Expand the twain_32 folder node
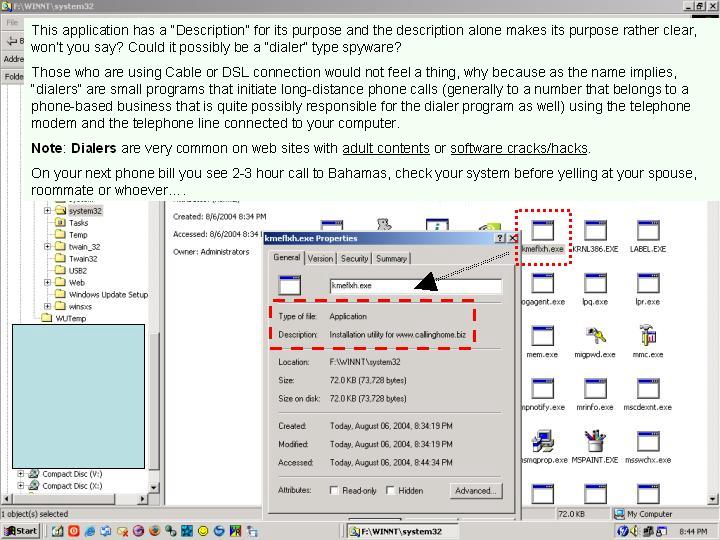 click(47, 247)
